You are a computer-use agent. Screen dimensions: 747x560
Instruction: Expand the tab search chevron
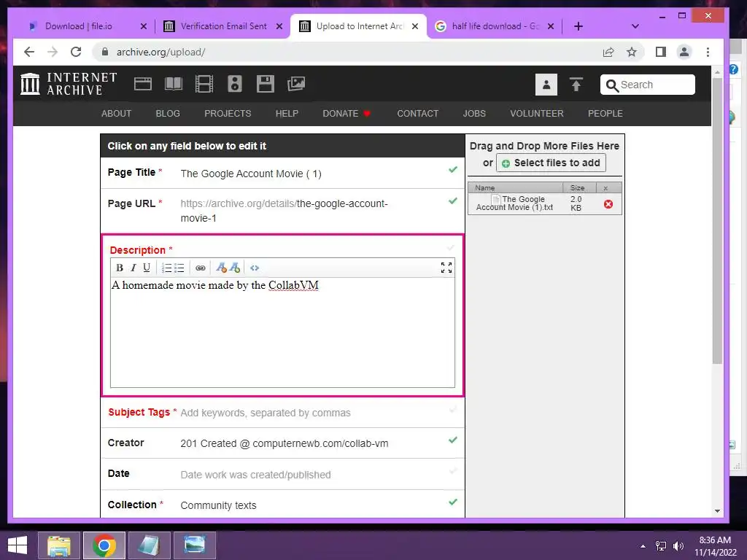pos(635,26)
